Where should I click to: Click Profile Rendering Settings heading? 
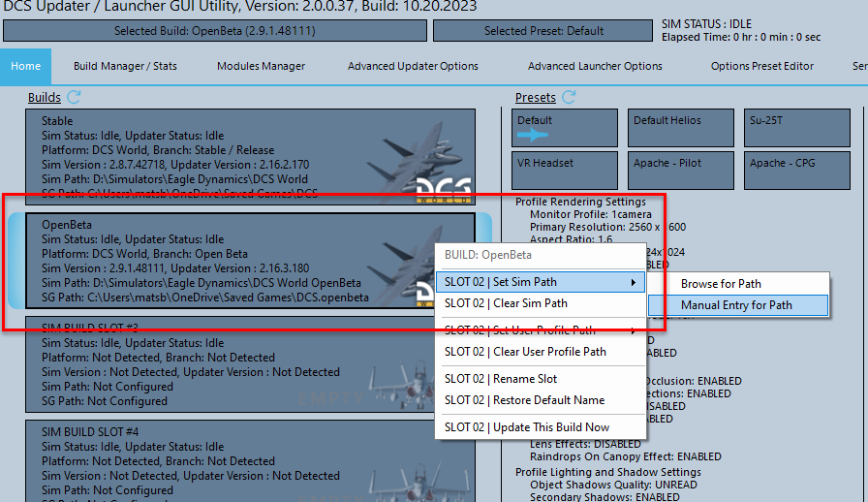(x=580, y=202)
